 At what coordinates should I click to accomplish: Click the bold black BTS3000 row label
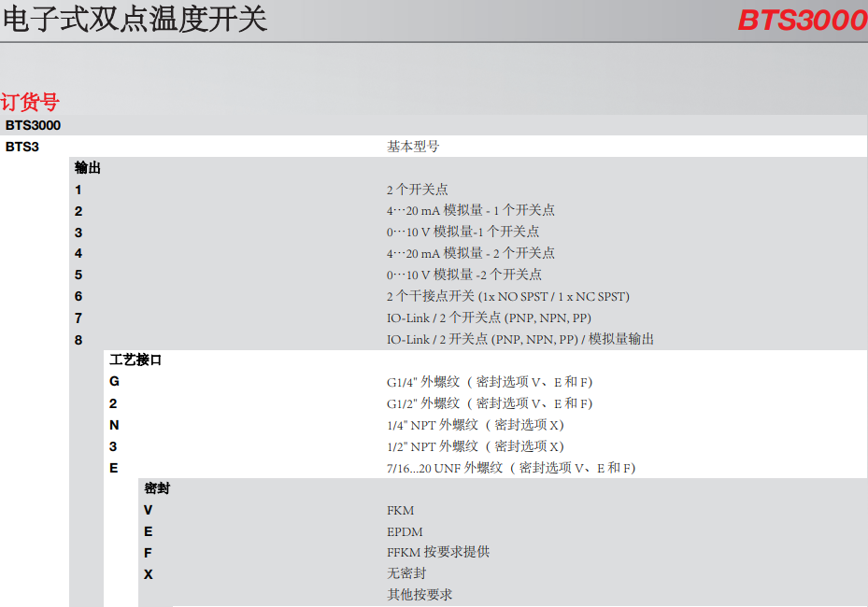[33, 125]
